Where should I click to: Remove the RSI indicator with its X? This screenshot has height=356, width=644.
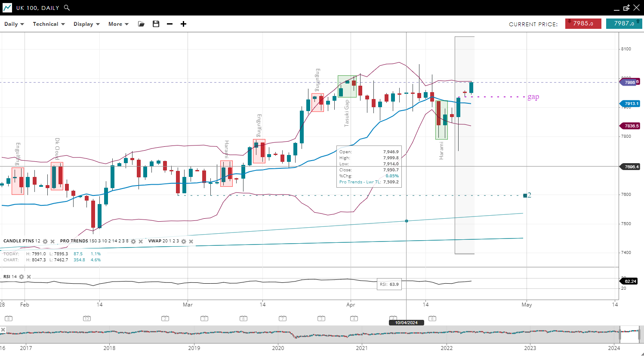29,277
